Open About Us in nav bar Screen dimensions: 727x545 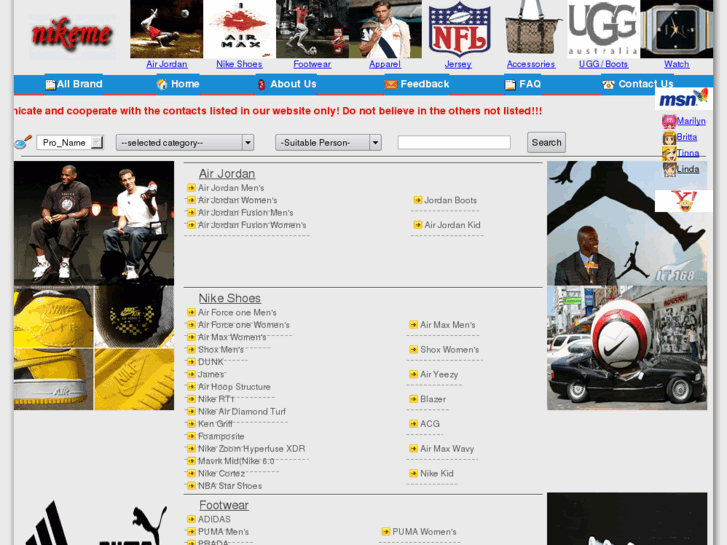(x=293, y=84)
